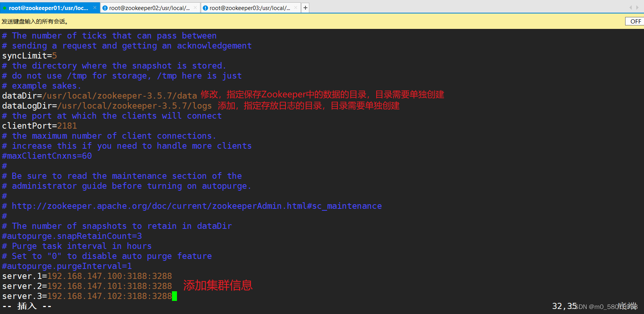Screen dimensions: 644x314
Task: Click the server.3 address 192.168.147.102
Action: click(x=85, y=296)
